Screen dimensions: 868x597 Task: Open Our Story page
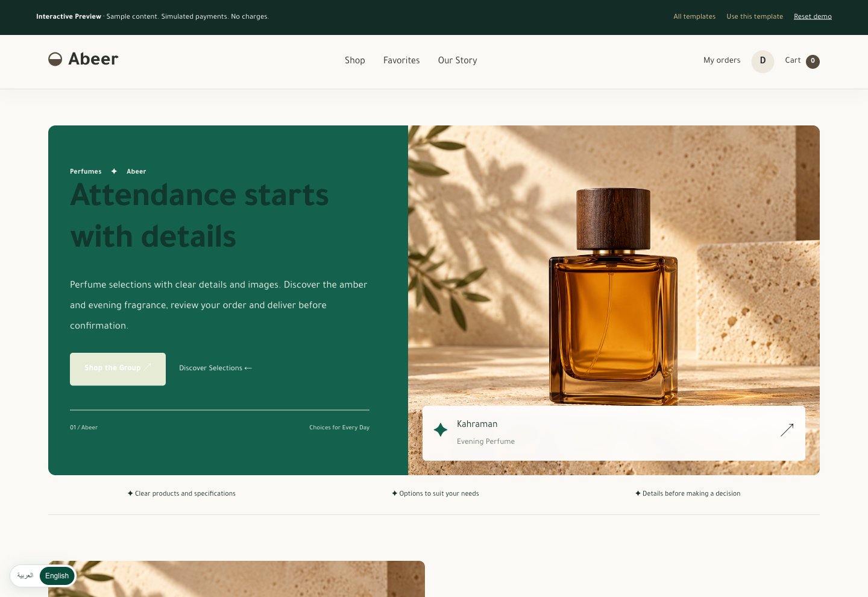point(458,60)
